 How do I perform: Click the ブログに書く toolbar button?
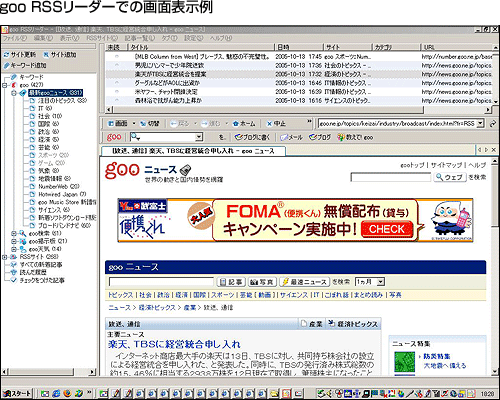(252, 137)
